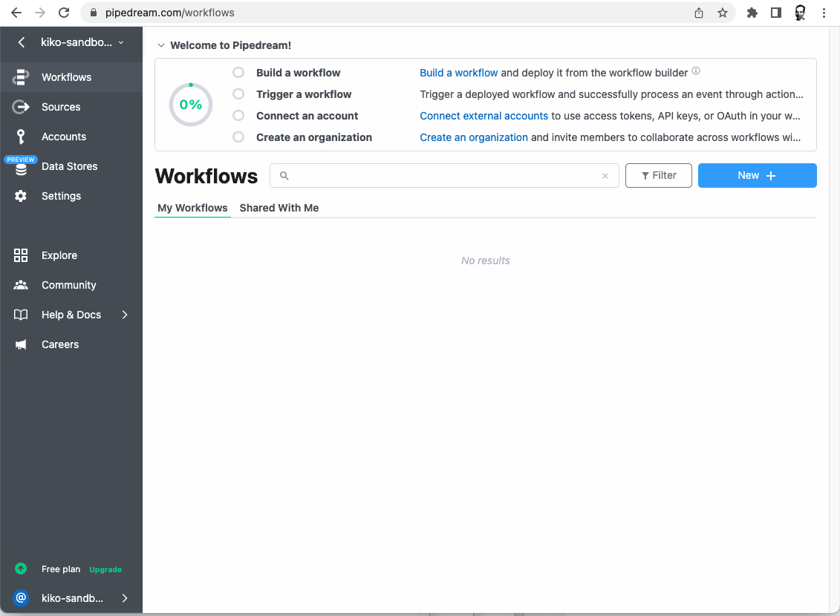Switch to the Shared With Me tab
The width and height of the screenshot is (840, 616).
point(279,208)
